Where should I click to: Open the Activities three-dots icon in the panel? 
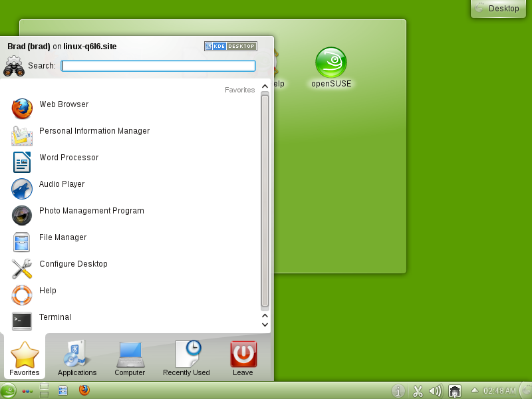pyautogui.click(x=27, y=391)
